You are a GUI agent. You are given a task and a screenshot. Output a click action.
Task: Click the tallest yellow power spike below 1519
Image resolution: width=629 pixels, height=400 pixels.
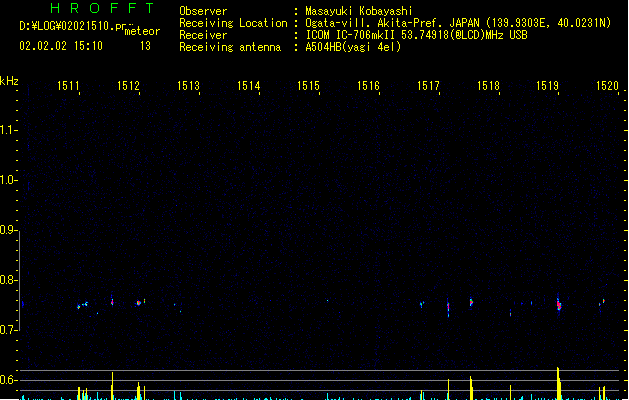[x=558, y=383]
